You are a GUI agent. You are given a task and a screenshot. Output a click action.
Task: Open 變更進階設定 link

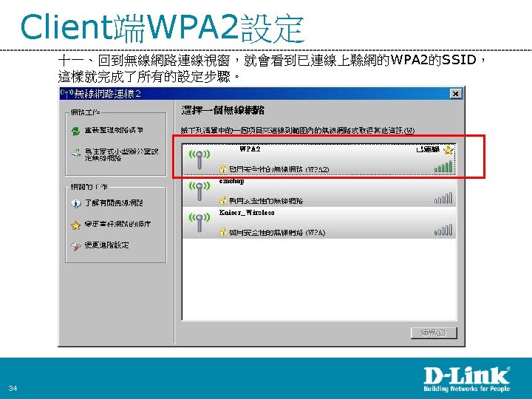click(107, 245)
